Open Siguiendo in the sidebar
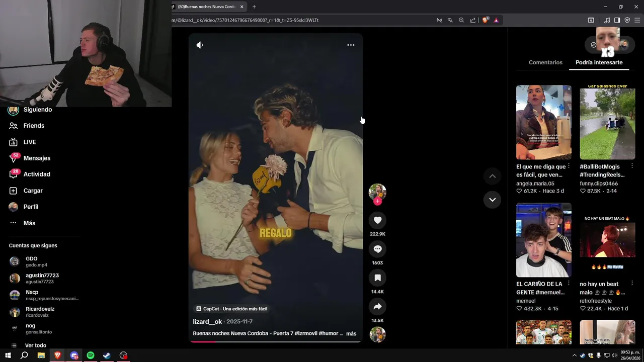The height and width of the screenshot is (362, 644). (x=38, y=110)
